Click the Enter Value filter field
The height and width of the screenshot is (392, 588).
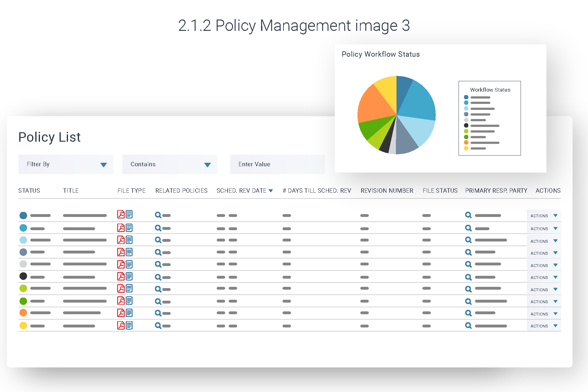click(277, 164)
